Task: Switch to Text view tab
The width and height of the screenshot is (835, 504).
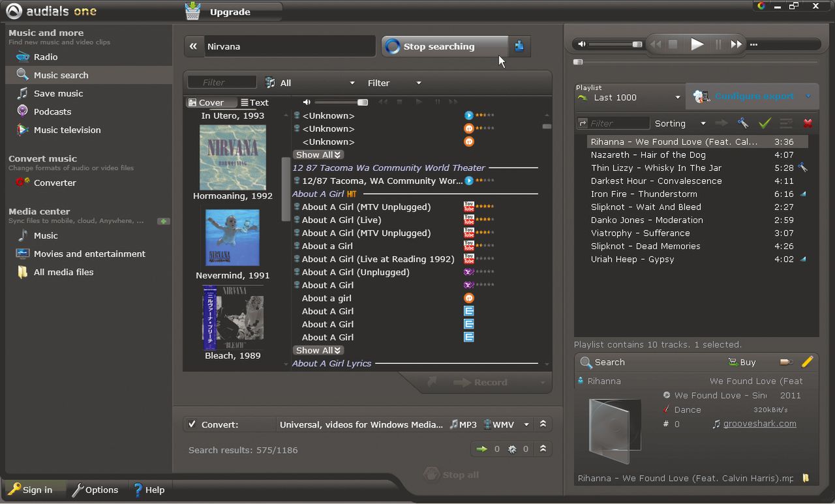Action: click(255, 102)
